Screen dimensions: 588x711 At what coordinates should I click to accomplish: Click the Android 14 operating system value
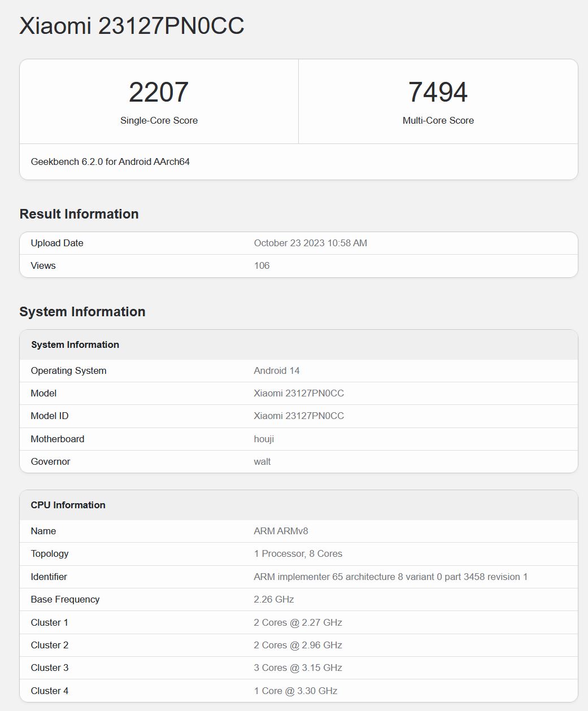[277, 370]
